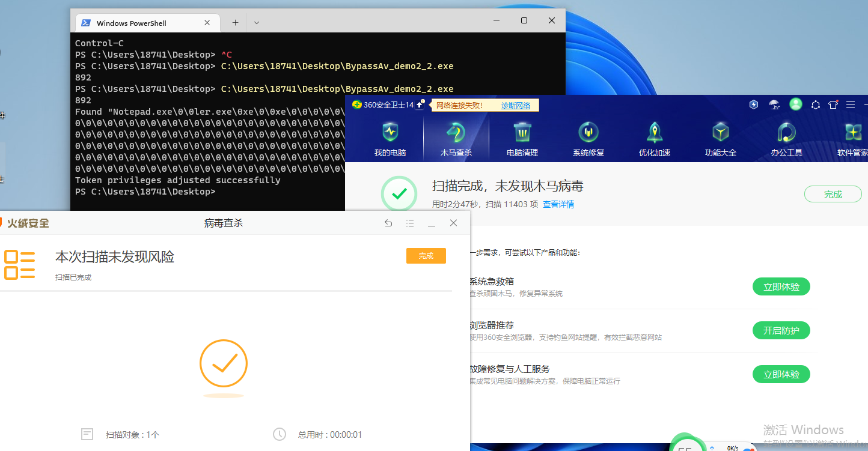Click the 故障修复与人工服务 heading text

(x=510, y=369)
